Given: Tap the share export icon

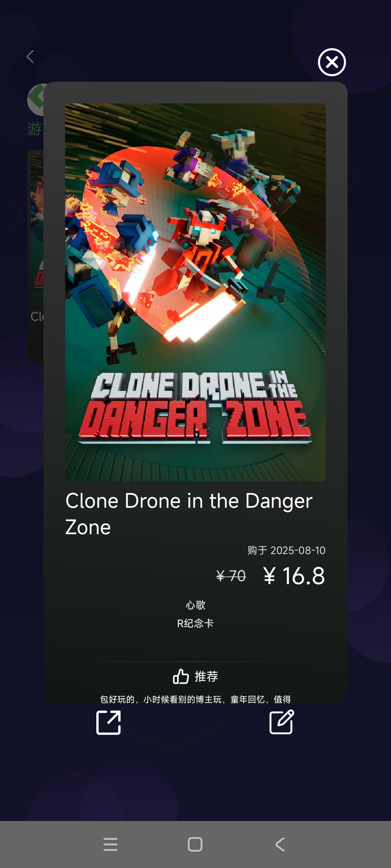Looking at the screenshot, I should click(x=108, y=722).
